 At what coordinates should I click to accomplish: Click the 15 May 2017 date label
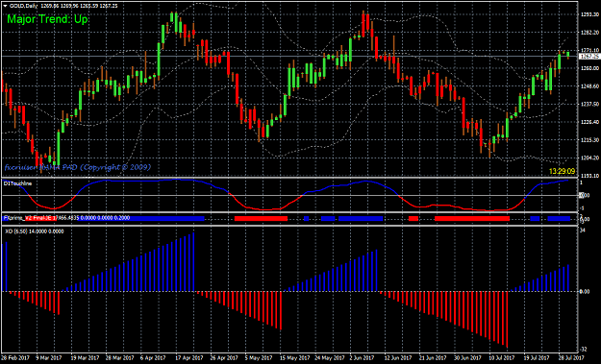295,358
